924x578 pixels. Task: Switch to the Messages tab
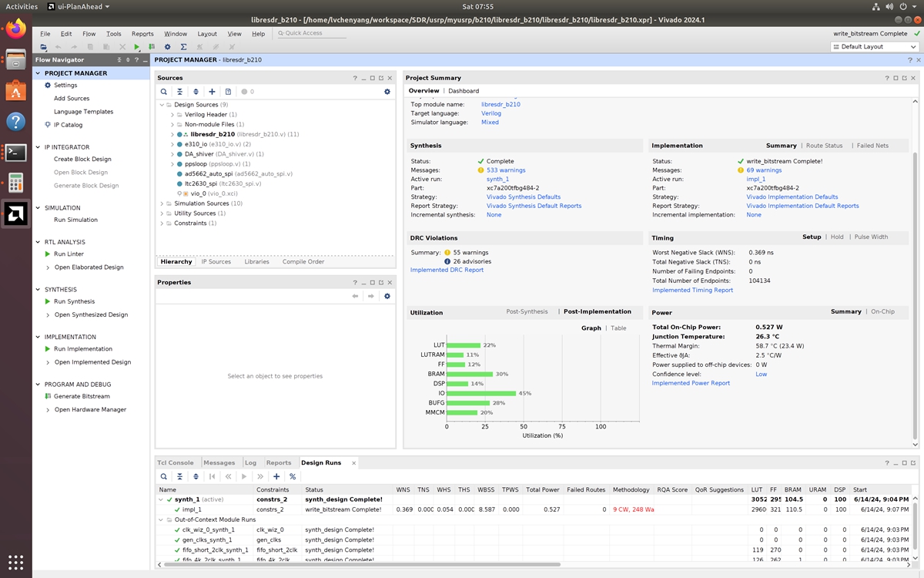point(219,462)
